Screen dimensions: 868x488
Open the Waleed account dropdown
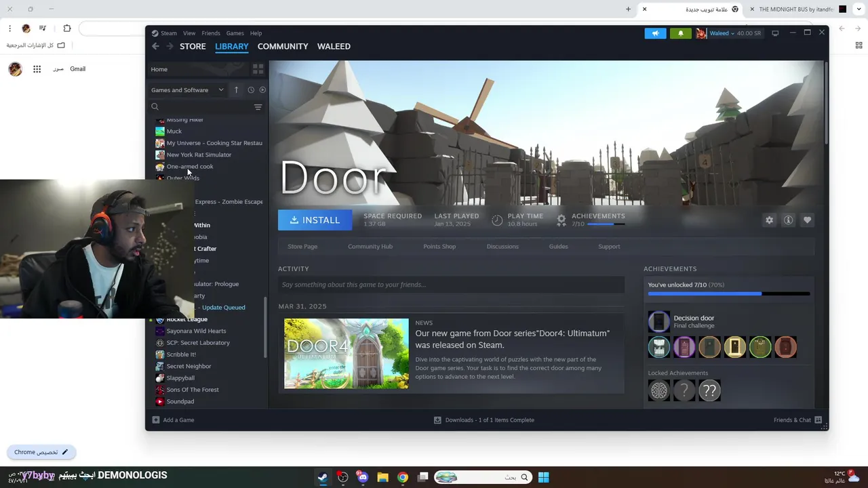[722, 33]
